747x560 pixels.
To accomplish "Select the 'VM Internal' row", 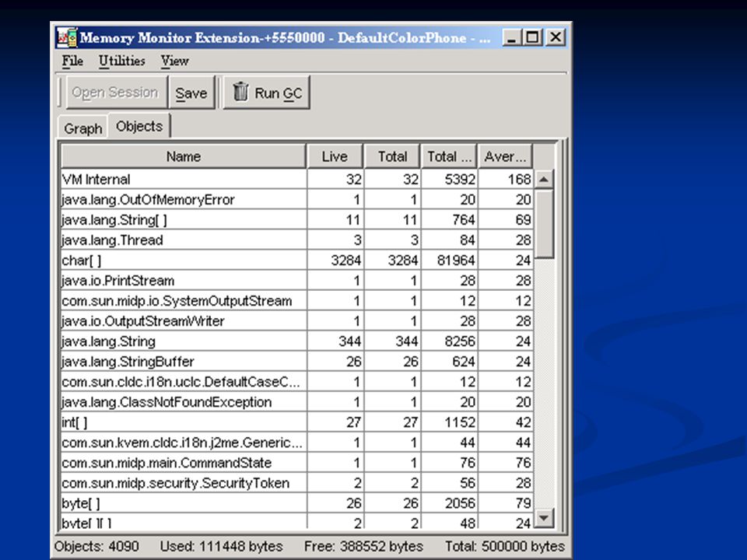I will click(296, 180).
